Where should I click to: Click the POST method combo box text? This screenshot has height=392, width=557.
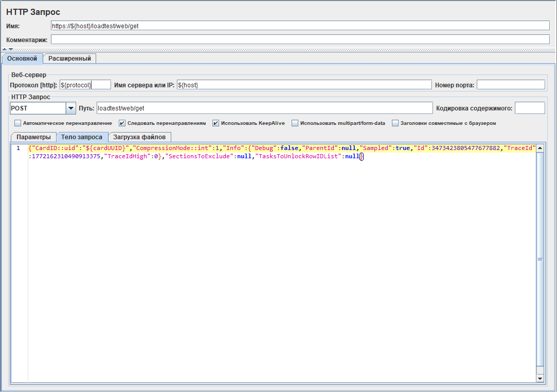38,108
